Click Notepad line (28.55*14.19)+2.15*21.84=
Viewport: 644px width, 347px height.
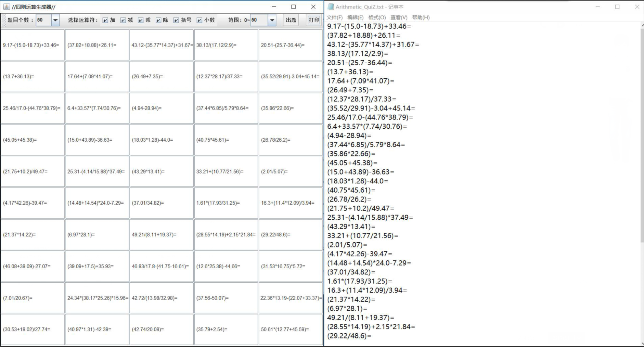pos(371,326)
